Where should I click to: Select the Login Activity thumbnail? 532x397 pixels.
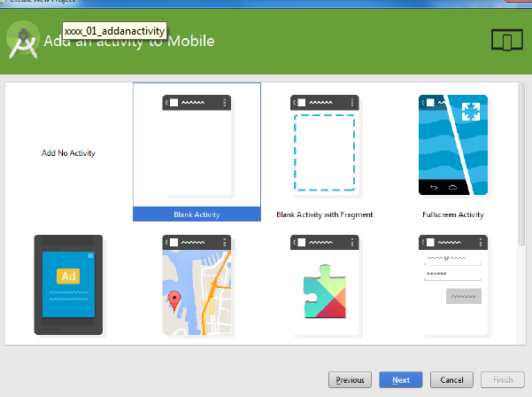click(x=453, y=284)
